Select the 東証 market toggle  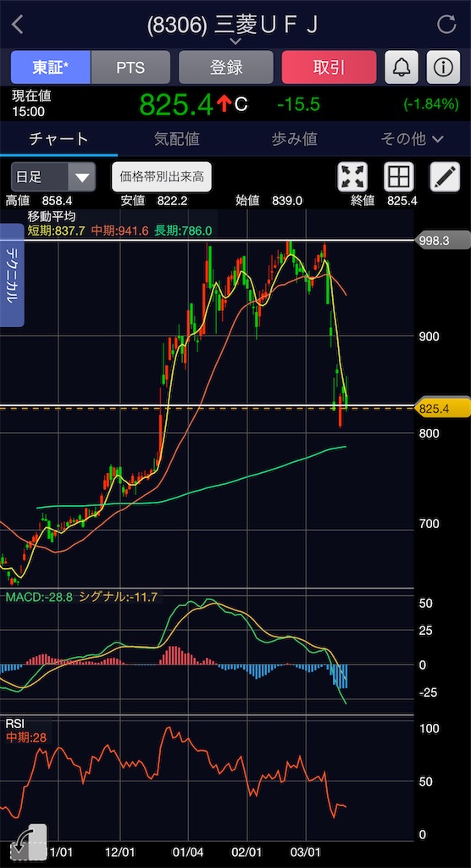coord(50,67)
